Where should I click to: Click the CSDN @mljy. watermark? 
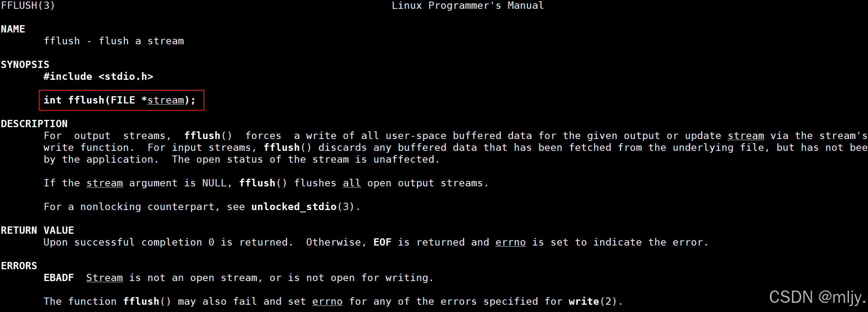pos(818,297)
